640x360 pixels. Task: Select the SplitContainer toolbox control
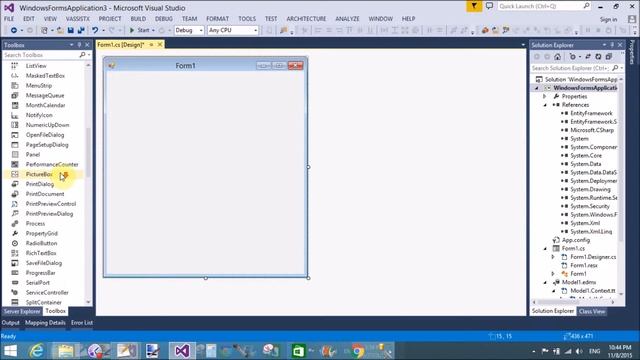pyautogui.click(x=43, y=302)
